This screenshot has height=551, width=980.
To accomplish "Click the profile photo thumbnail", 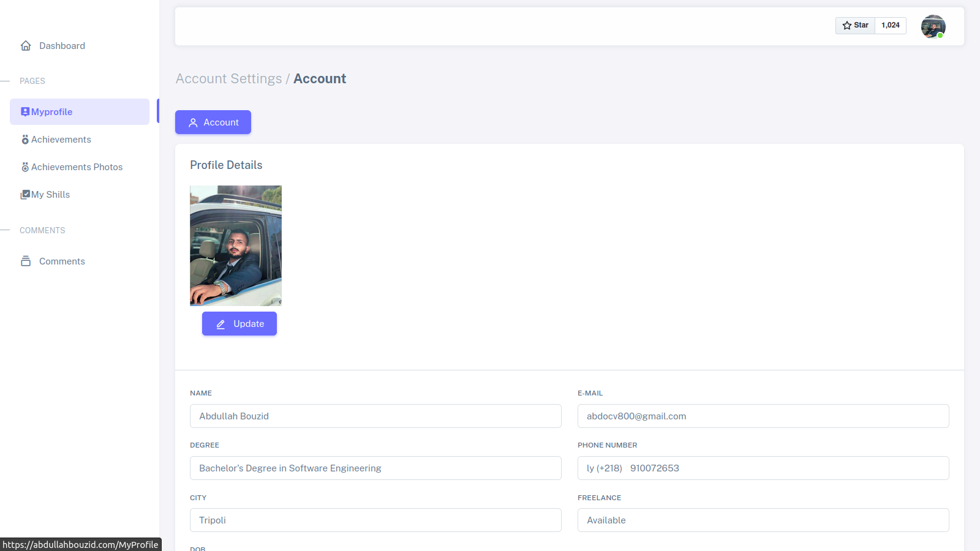I will click(236, 246).
